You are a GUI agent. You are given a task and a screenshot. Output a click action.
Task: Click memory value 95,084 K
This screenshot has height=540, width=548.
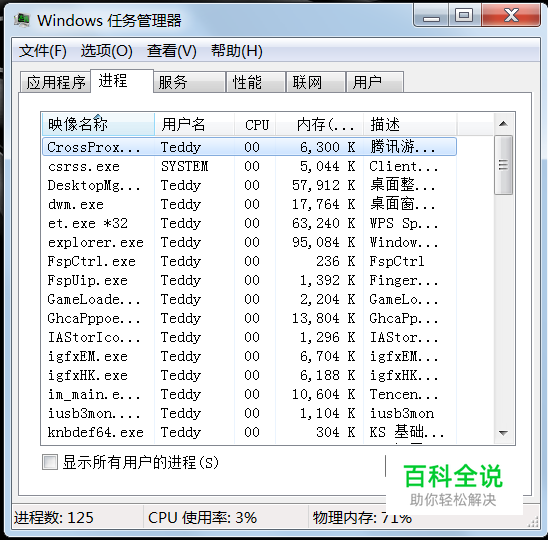pyautogui.click(x=324, y=243)
